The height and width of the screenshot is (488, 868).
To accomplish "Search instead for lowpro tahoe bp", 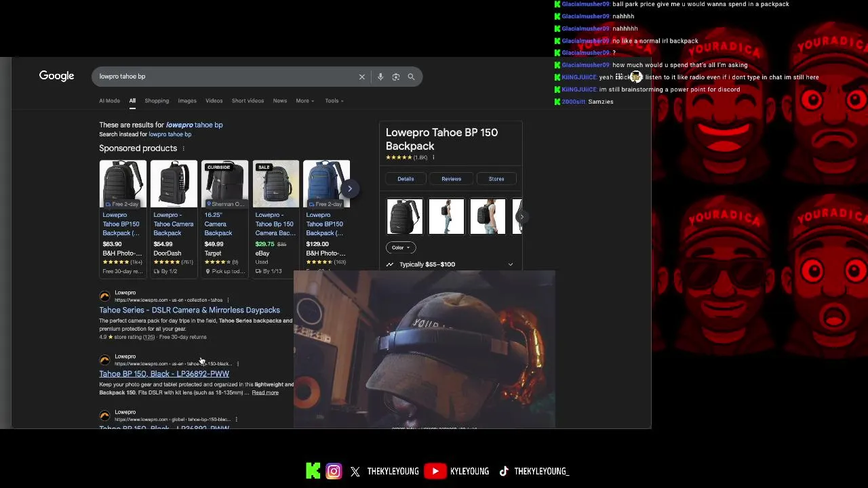I will click(170, 134).
